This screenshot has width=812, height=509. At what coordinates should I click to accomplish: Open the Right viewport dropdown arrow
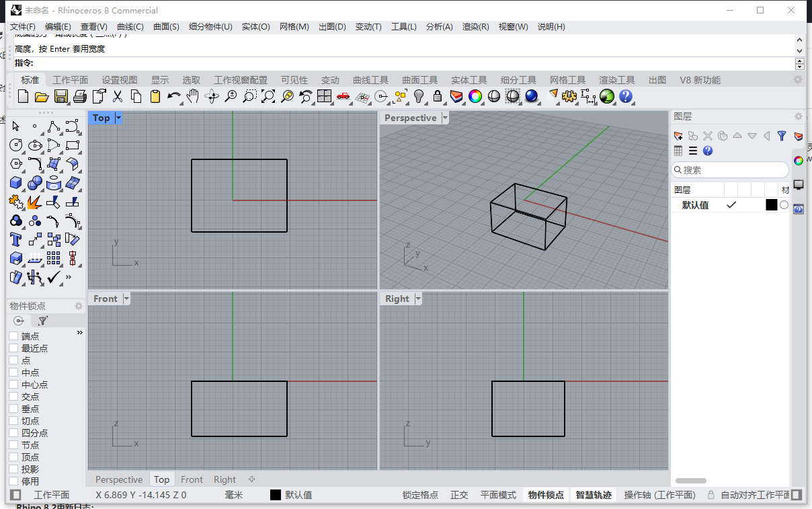(418, 299)
